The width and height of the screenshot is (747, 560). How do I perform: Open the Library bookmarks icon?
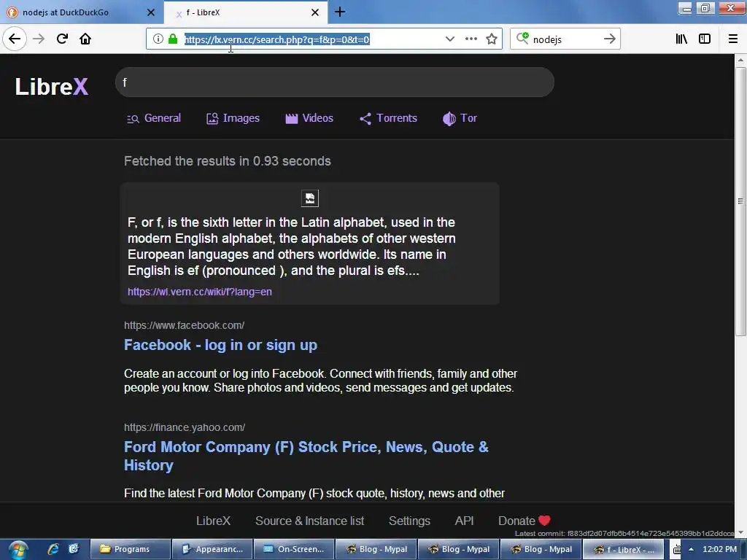(x=681, y=39)
